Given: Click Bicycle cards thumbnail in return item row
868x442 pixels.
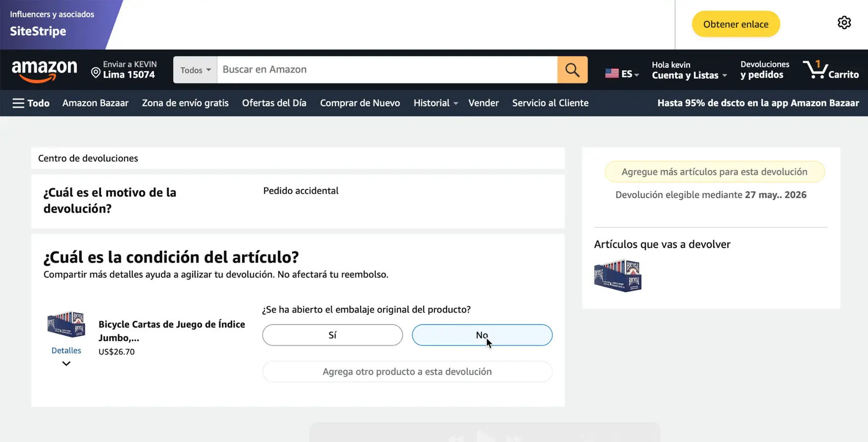Looking at the screenshot, I should pos(66,324).
